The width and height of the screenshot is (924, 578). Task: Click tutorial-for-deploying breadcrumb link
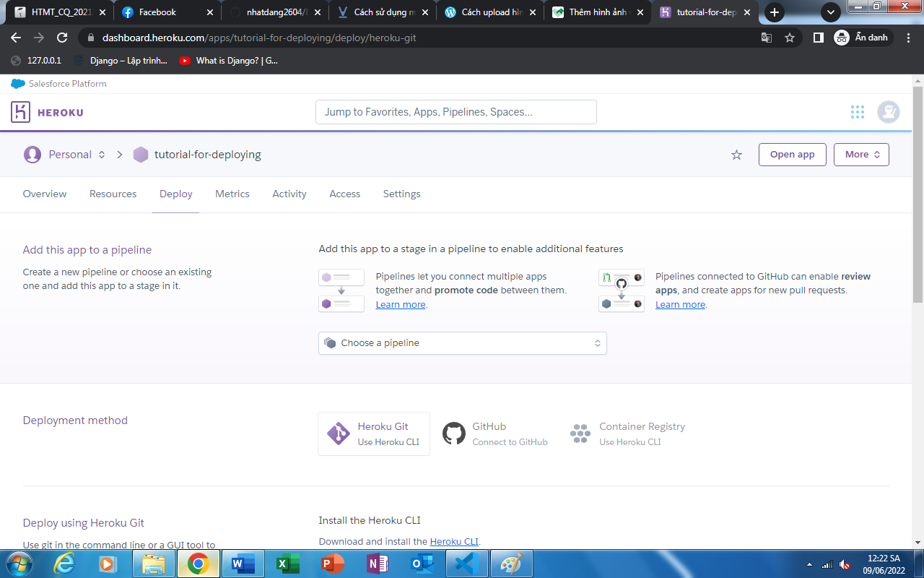point(208,155)
